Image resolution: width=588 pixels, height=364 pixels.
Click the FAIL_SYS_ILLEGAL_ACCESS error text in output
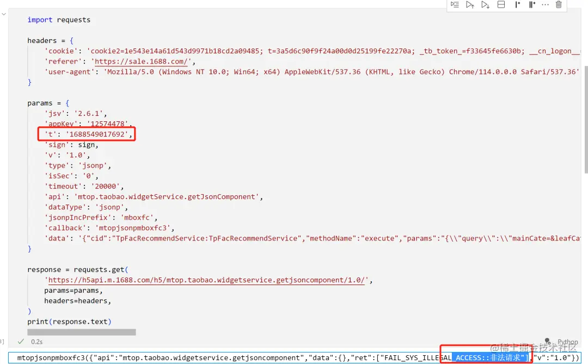tap(452, 357)
